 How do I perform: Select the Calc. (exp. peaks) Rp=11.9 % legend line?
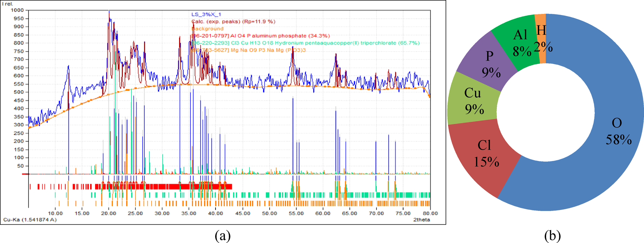pos(234,22)
